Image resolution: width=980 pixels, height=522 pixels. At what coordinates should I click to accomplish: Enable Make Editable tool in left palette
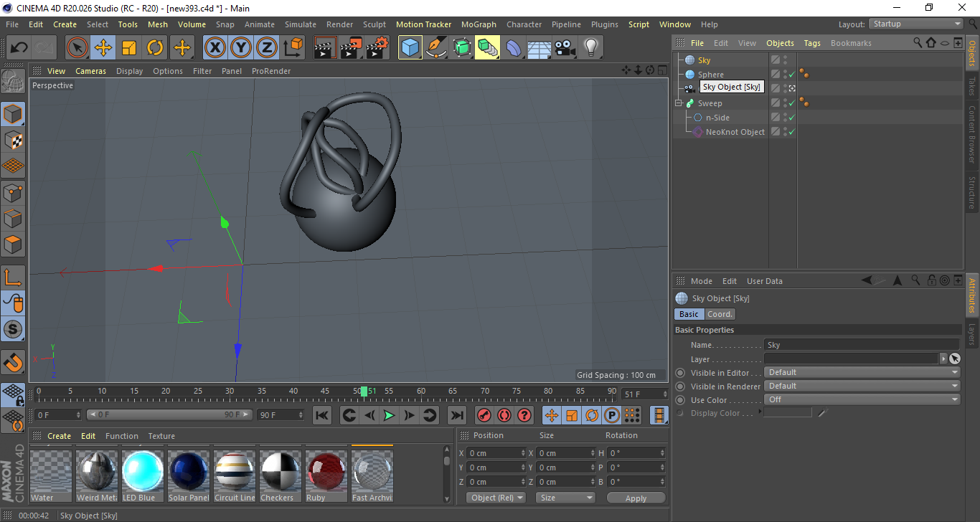[x=13, y=82]
